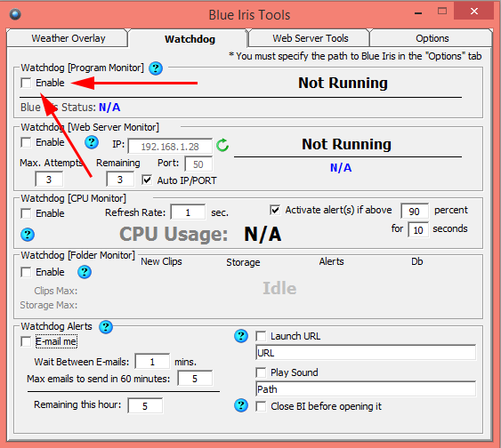The height and width of the screenshot is (448, 501).
Task: Enable the CPU Monitor watchdog
Action: pos(26,213)
